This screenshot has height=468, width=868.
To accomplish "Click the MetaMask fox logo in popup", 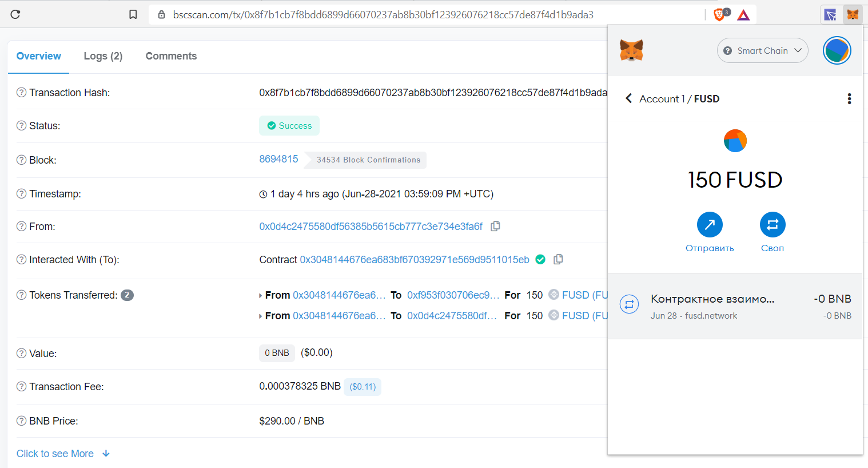I will [631, 50].
